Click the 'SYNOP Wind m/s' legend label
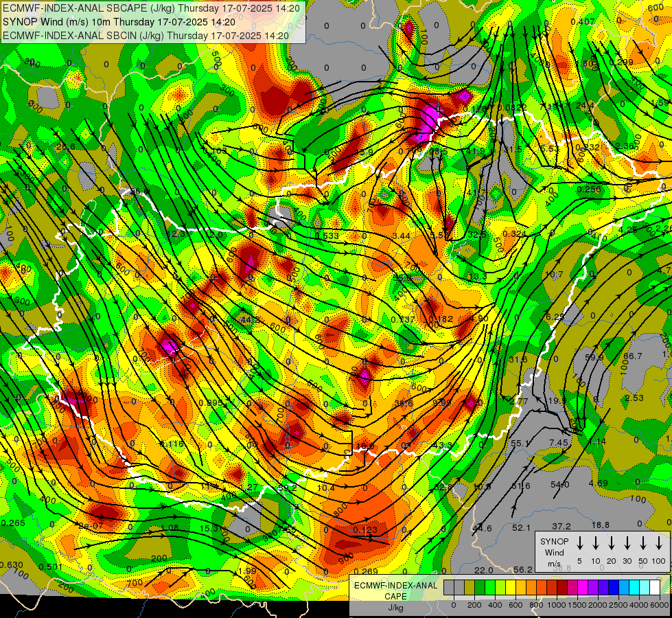Image resolution: width=672 pixels, height=618 pixels. point(554,552)
